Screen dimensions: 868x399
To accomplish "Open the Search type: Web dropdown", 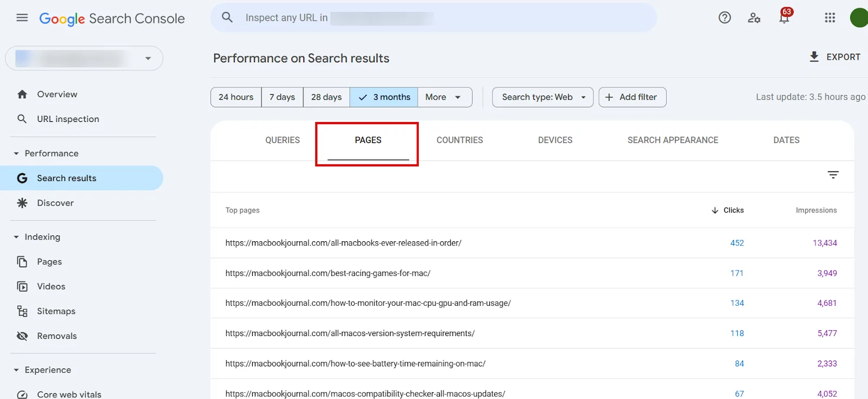I will point(542,97).
